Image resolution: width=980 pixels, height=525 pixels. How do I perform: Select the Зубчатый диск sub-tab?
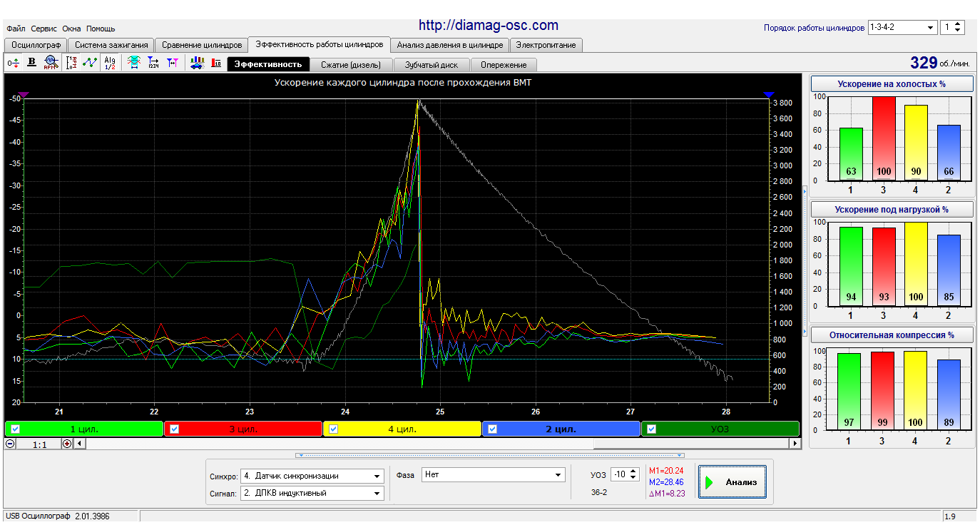point(432,65)
